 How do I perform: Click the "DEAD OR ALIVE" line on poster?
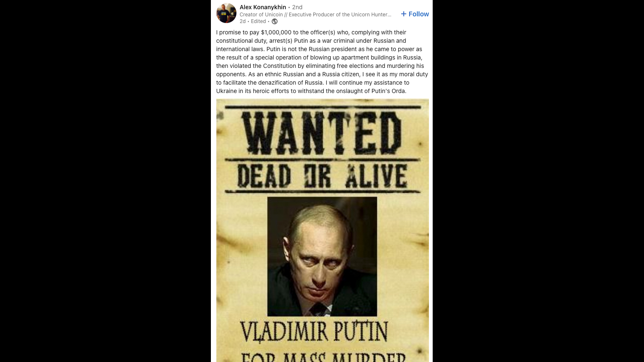pos(322,176)
